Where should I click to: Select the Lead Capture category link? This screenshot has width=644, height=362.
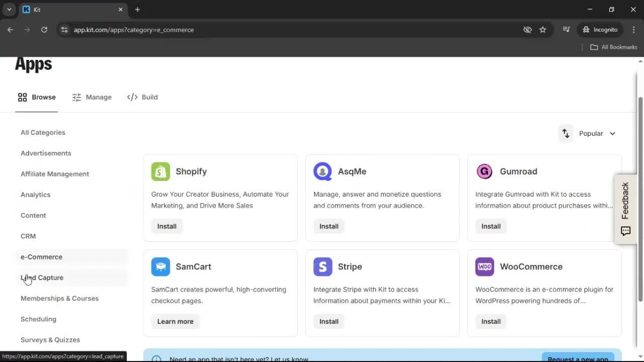point(42,278)
